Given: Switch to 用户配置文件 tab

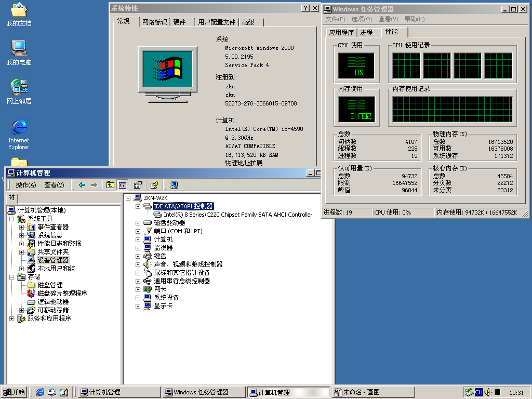Looking at the screenshot, I should [x=217, y=22].
